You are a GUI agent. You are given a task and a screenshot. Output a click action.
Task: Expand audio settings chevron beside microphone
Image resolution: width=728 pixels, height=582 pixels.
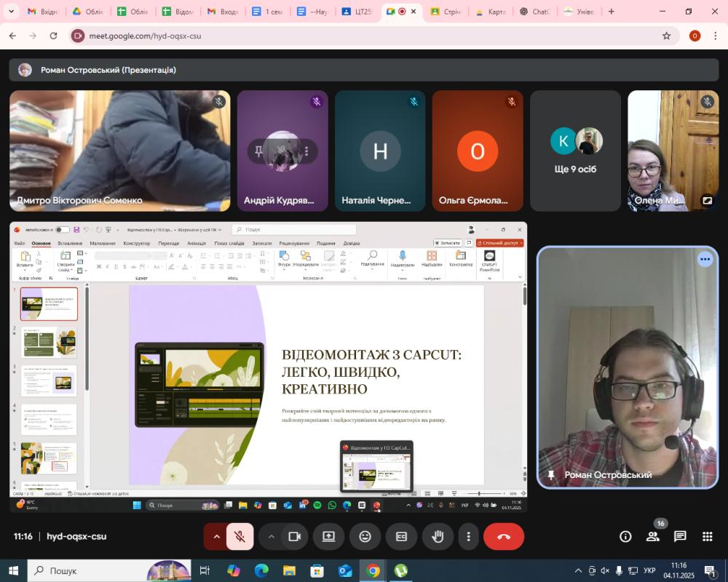(x=216, y=537)
